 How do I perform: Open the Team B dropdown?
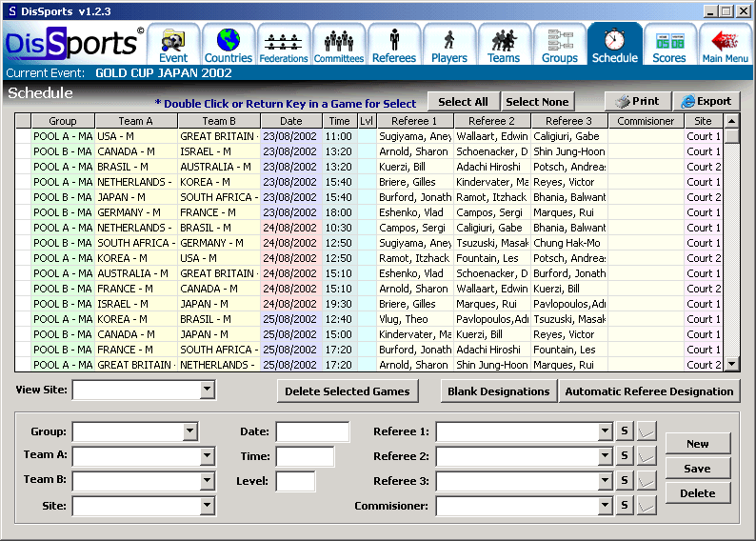point(208,480)
